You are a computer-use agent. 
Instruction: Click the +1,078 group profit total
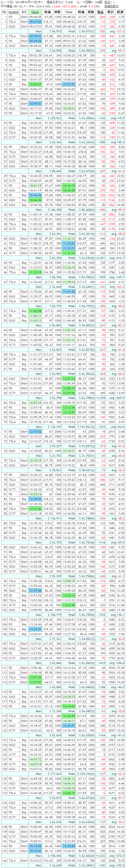[100, 398]
